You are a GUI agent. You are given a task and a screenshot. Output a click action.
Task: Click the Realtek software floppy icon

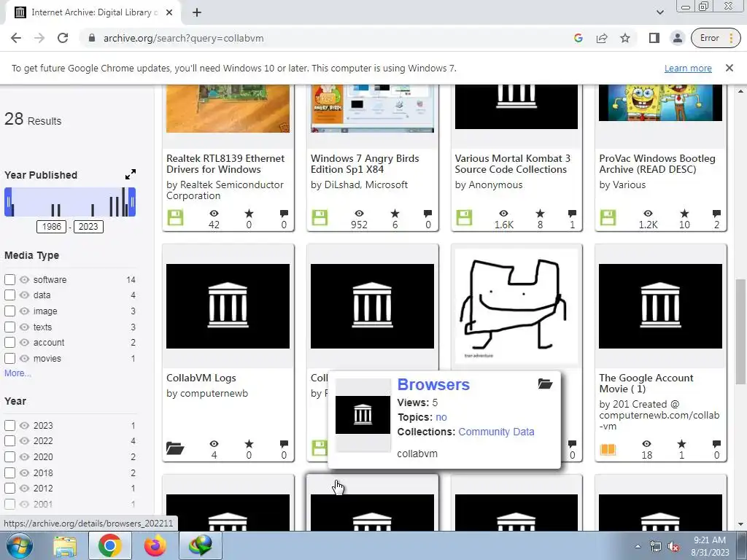point(175,217)
